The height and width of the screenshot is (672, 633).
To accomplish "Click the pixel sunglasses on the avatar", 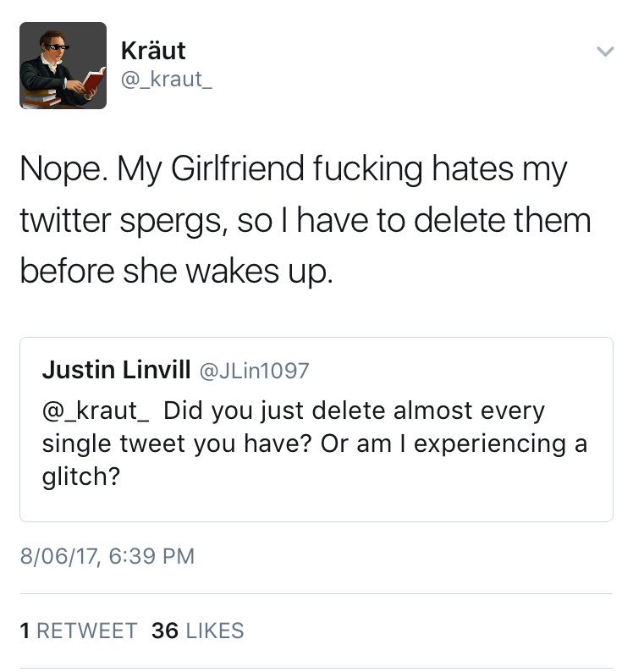I will [x=58, y=47].
